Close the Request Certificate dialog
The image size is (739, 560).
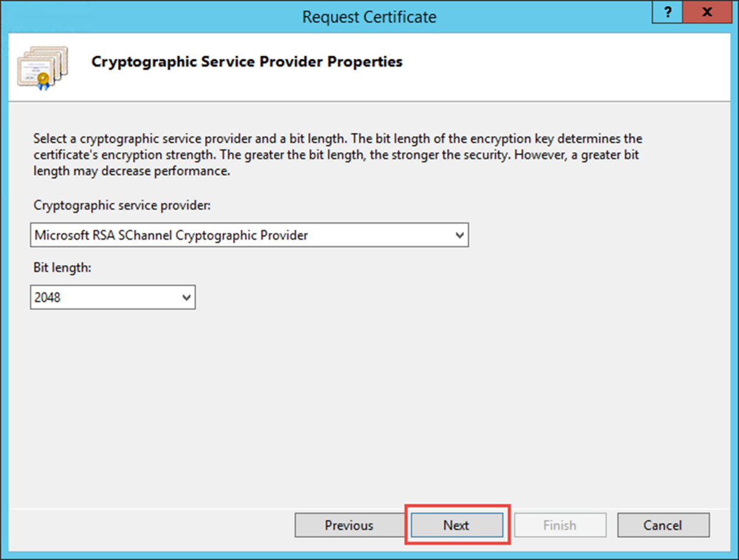(x=707, y=12)
